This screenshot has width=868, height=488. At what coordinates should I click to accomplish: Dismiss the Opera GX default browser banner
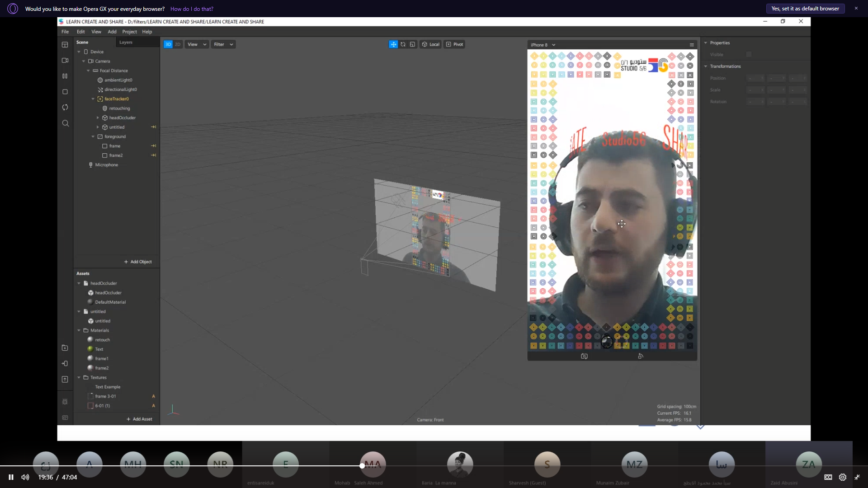(856, 8)
